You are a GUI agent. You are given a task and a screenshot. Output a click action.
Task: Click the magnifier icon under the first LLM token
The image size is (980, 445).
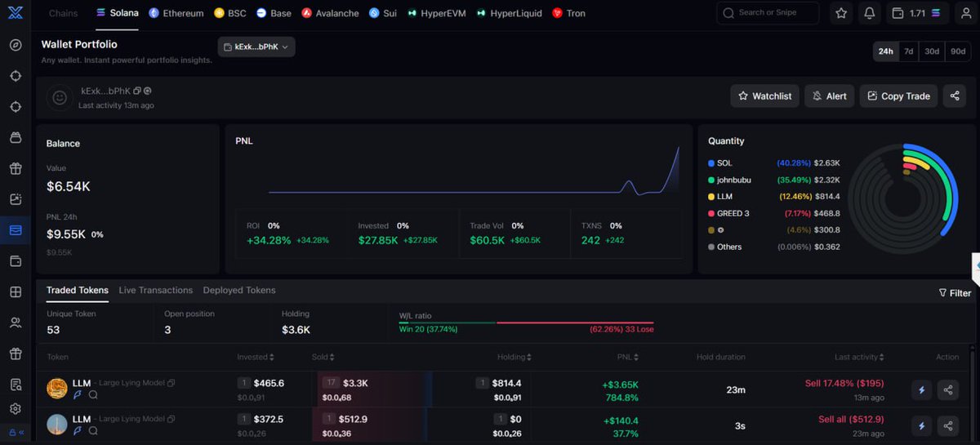pos(93,395)
